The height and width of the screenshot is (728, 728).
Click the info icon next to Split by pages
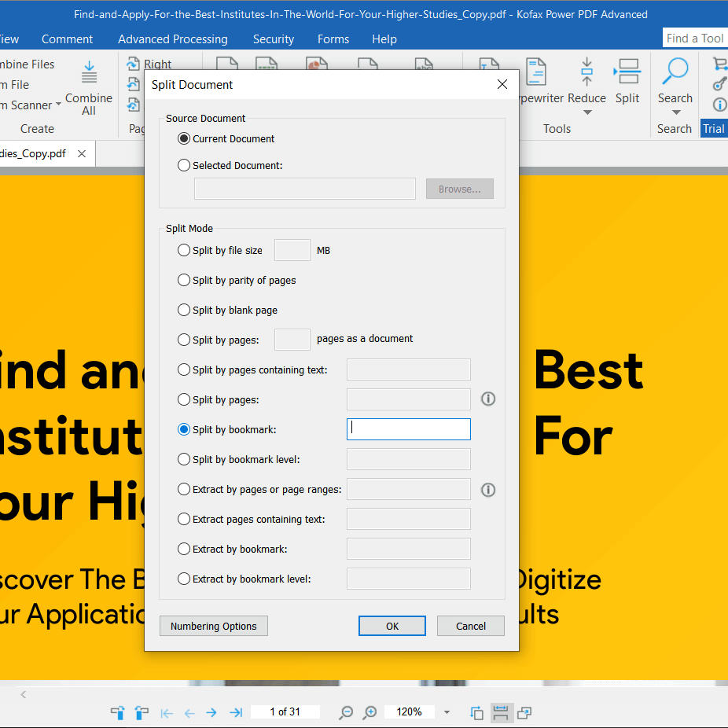488,399
